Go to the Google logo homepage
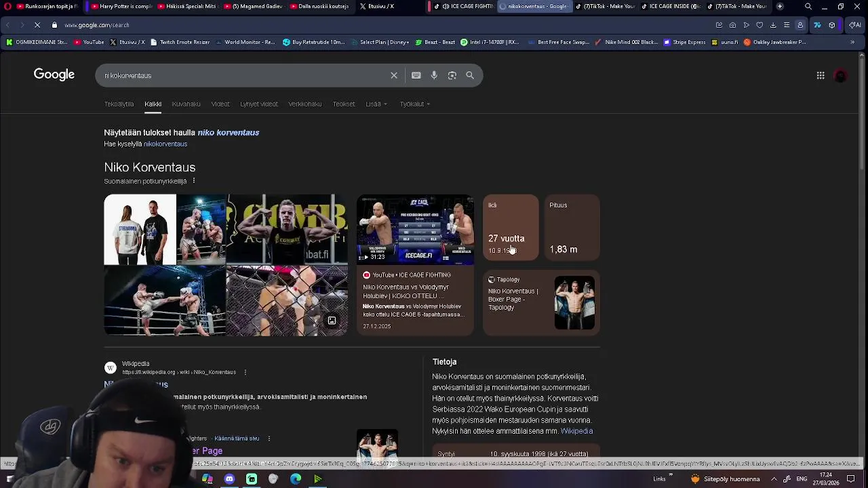The image size is (868, 488). [x=54, y=75]
